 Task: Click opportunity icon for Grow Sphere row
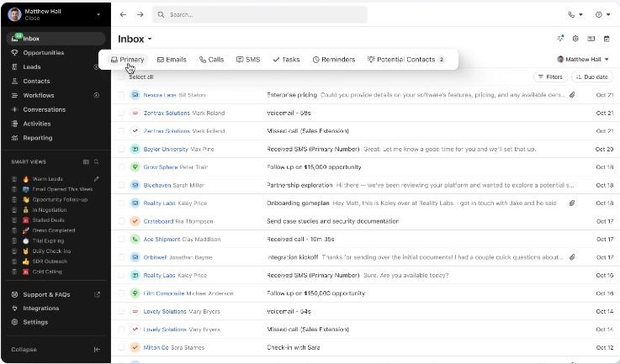(135, 167)
